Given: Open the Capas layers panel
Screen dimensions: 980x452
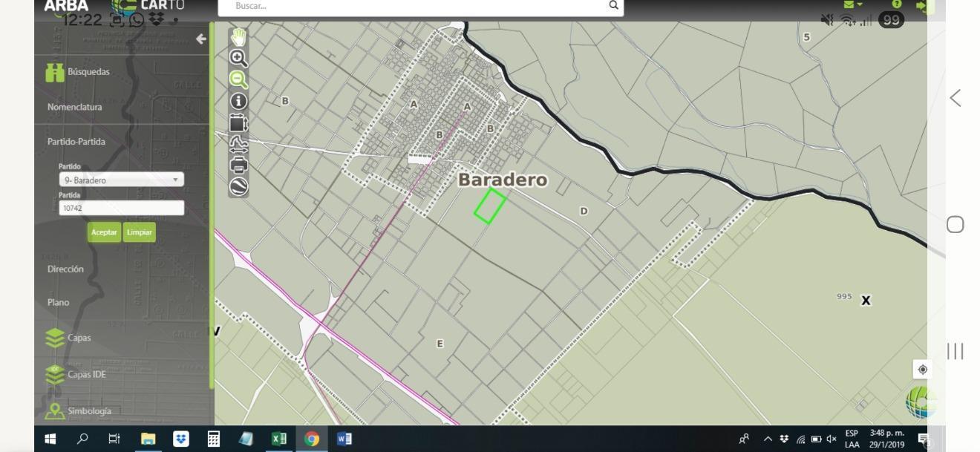Looking at the screenshot, I should (x=68, y=338).
